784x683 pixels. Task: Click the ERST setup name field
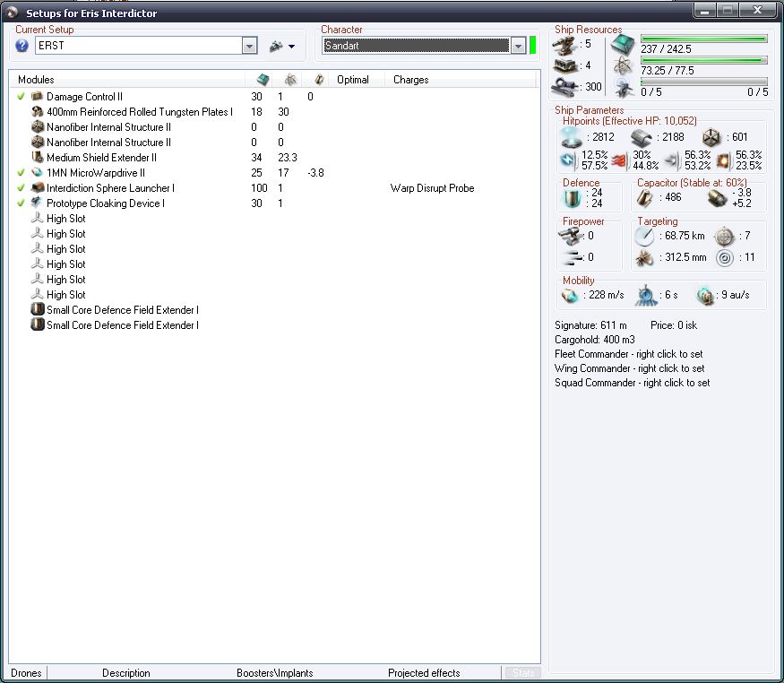pyautogui.click(x=139, y=46)
